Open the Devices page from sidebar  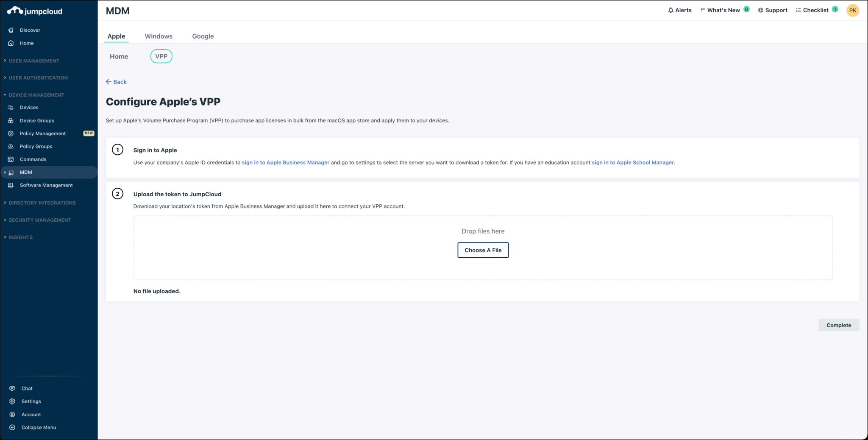[x=29, y=107]
